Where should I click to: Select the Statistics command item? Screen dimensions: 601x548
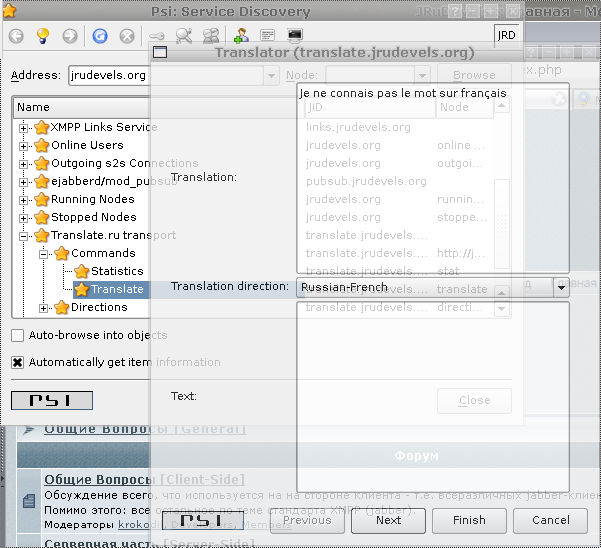pos(117,271)
